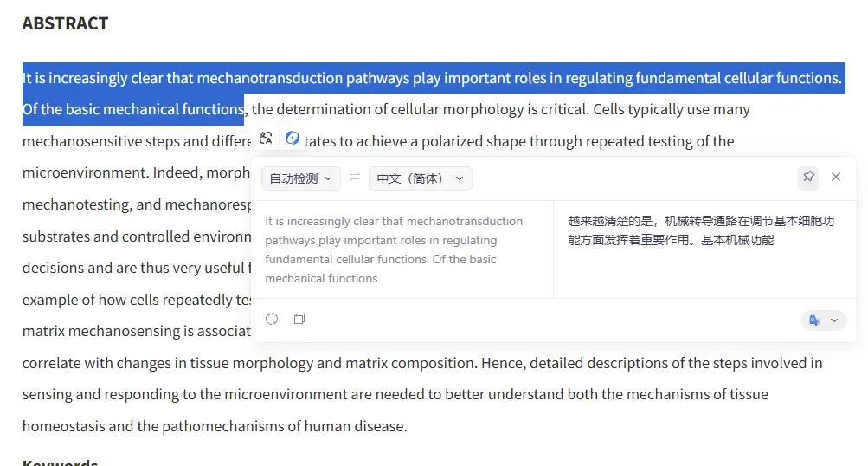Swap source and target languages
This screenshot has height=466, width=868.
355,178
